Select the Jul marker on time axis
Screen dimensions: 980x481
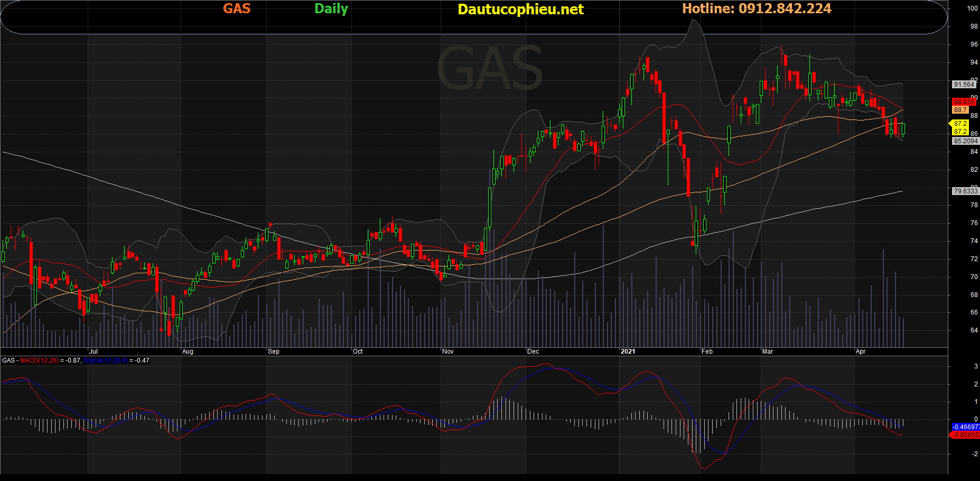pos(94,351)
